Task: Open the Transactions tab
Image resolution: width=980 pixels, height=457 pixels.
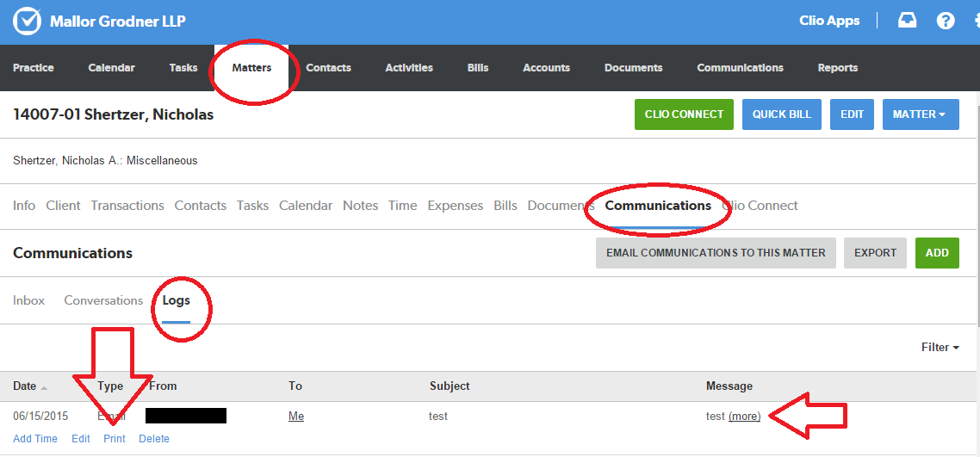Action: click(127, 206)
